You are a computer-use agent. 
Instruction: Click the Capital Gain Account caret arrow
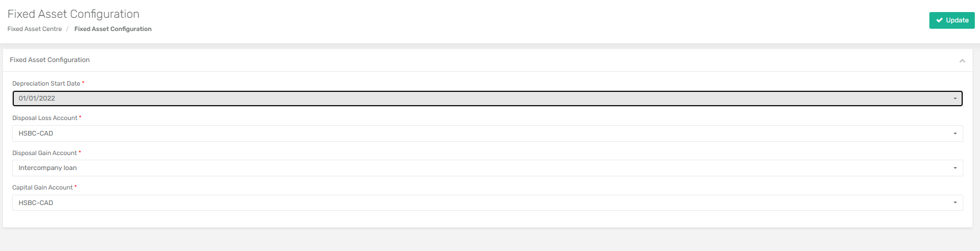click(955, 203)
